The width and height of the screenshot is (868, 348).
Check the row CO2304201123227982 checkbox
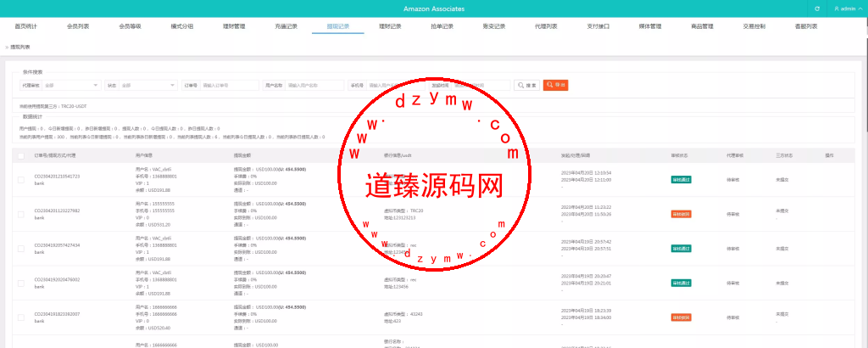coord(21,214)
